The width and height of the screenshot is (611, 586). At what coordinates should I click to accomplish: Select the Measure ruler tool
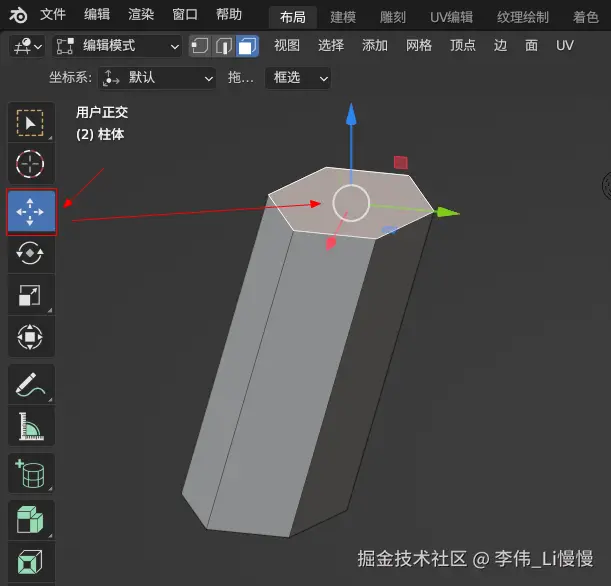(x=31, y=426)
